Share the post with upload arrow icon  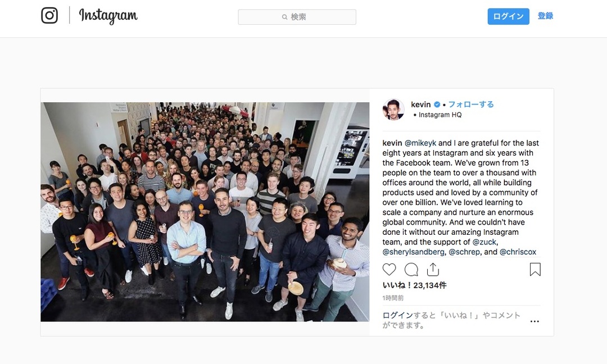click(433, 269)
